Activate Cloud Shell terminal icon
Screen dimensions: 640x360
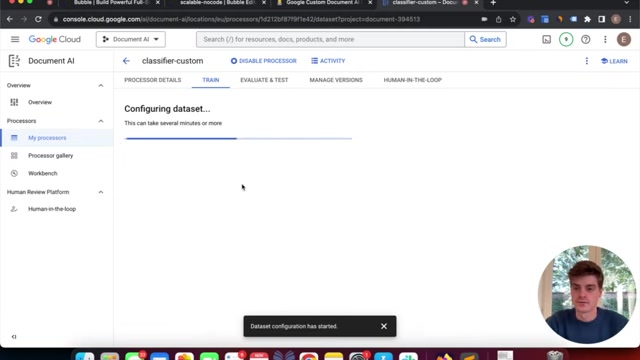pos(546,39)
